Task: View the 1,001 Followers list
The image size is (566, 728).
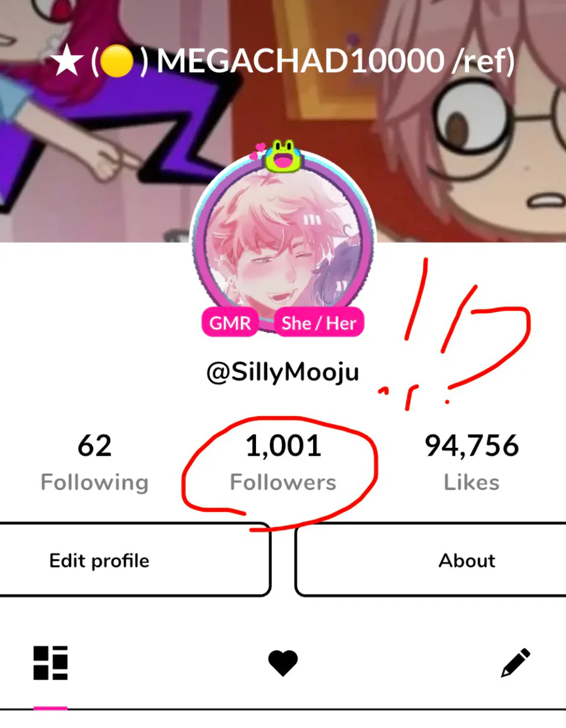Action: (x=283, y=462)
